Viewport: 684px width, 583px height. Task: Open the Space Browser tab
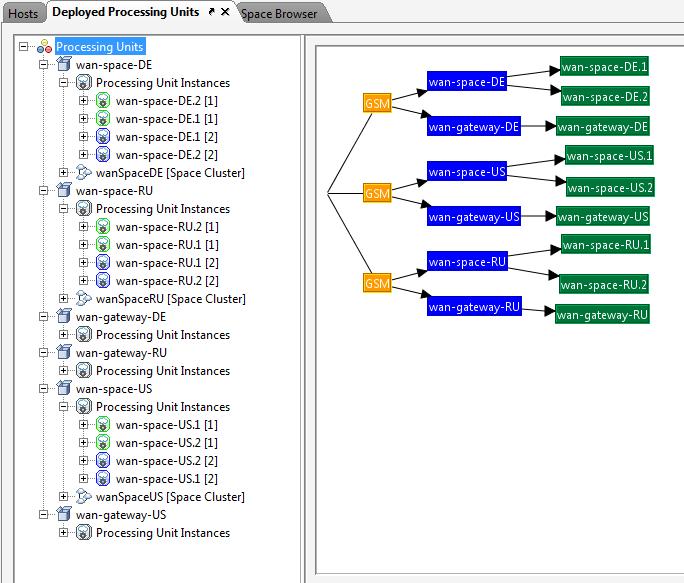[x=279, y=13]
